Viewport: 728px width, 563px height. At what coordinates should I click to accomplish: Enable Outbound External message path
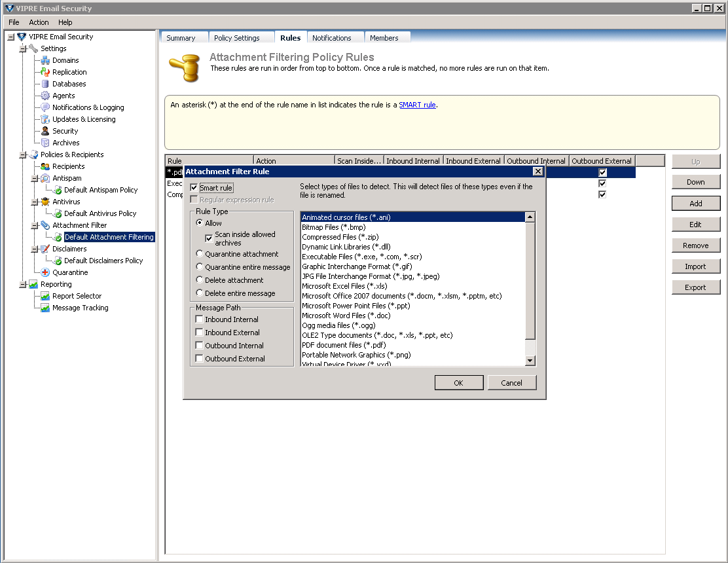pyautogui.click(x=199, y=358)
